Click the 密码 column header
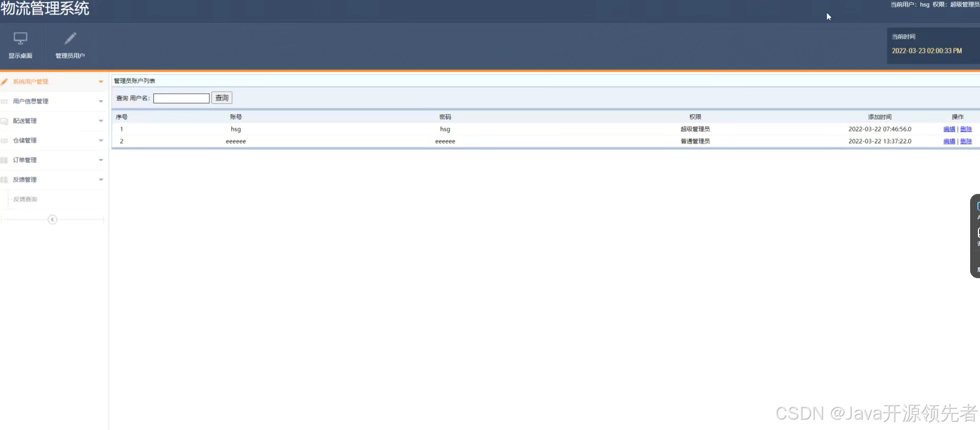The width and height of the screenshot is (980, 430). pos(445,117)
